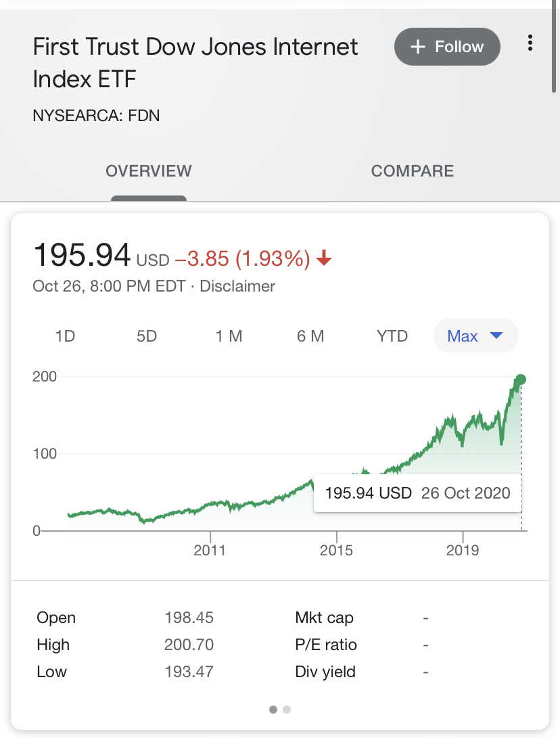The width and height of the screenshot is (560, 738).
Task: Select the 6 M chart range
Action: (310, 336)
